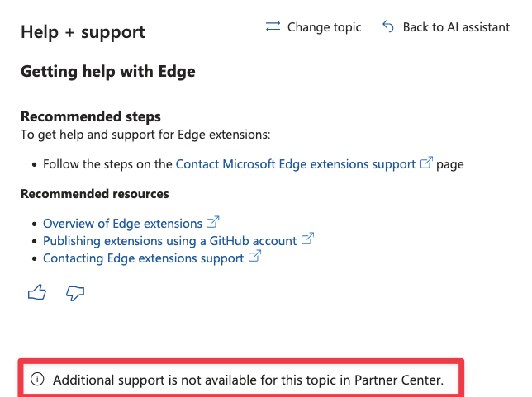
Task: Click external link icon beside Publishing extensions using GitHub
Action: 308,239
